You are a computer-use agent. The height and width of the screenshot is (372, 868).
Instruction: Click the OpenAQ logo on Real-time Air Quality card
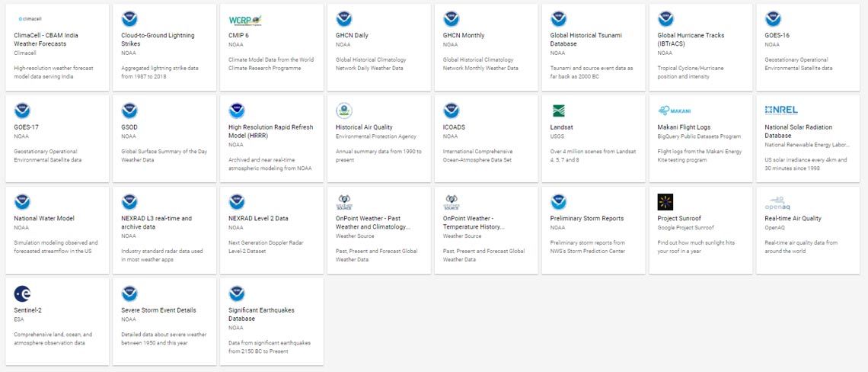click(776, 202)
